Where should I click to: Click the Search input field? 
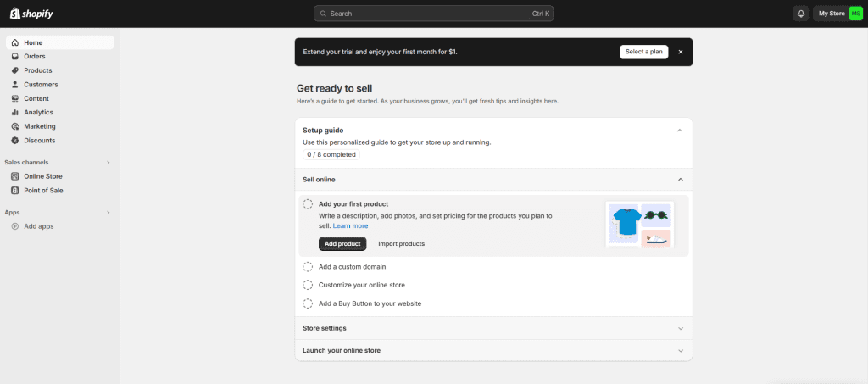click(x=433, y=14)
